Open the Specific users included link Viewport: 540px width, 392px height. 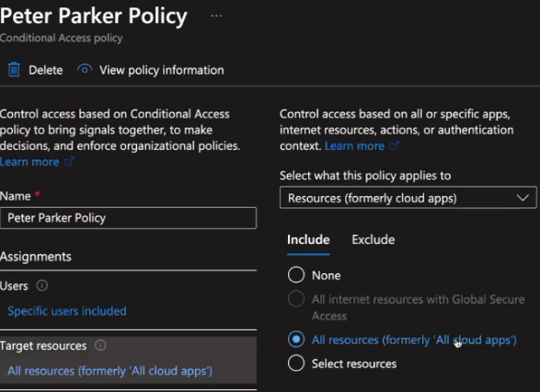click(x=67, y=311)
